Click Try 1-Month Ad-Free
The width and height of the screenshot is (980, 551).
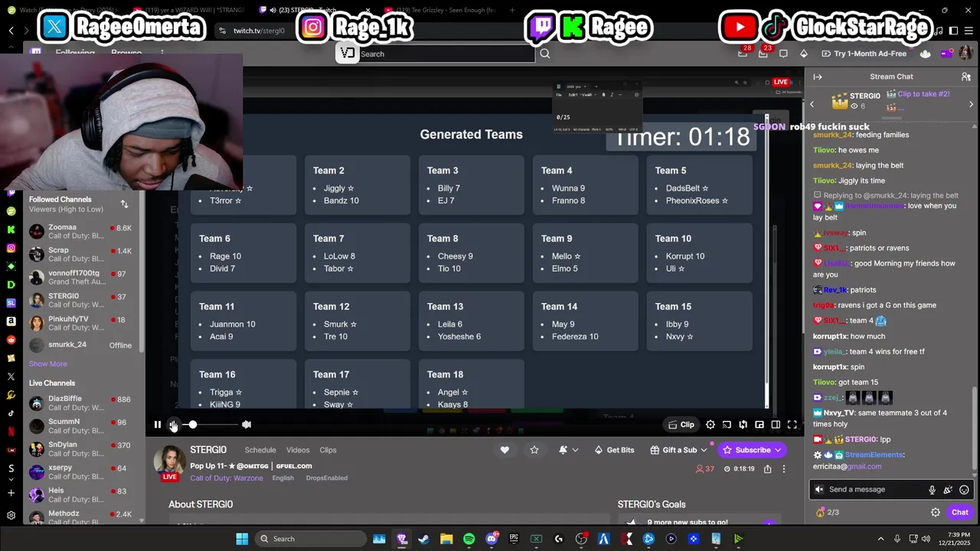tap(864, 54)
